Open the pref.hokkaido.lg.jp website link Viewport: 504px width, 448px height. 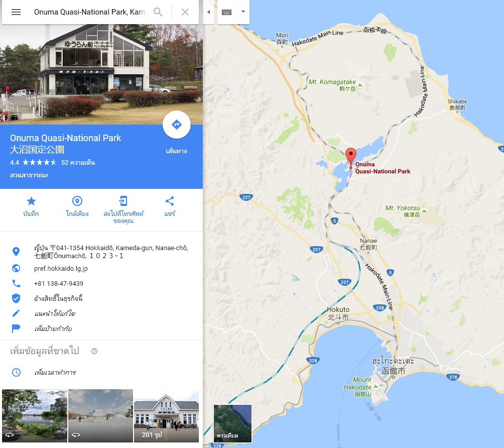click(61, 268)
